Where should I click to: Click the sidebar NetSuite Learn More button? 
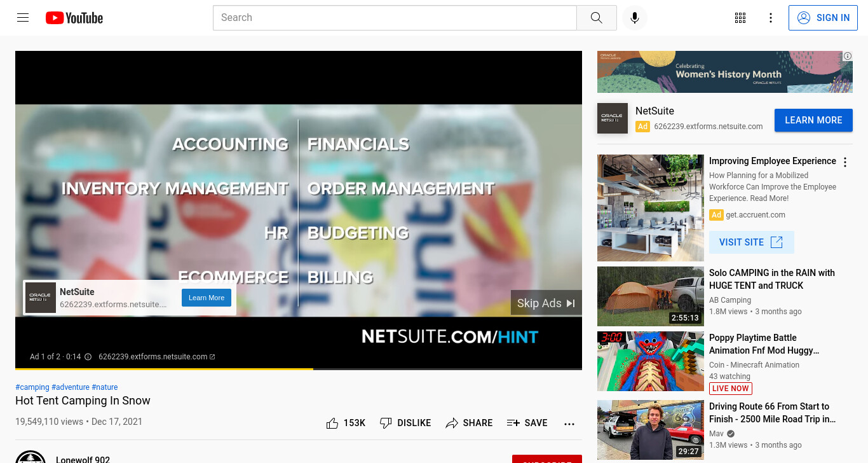(813, 120)
